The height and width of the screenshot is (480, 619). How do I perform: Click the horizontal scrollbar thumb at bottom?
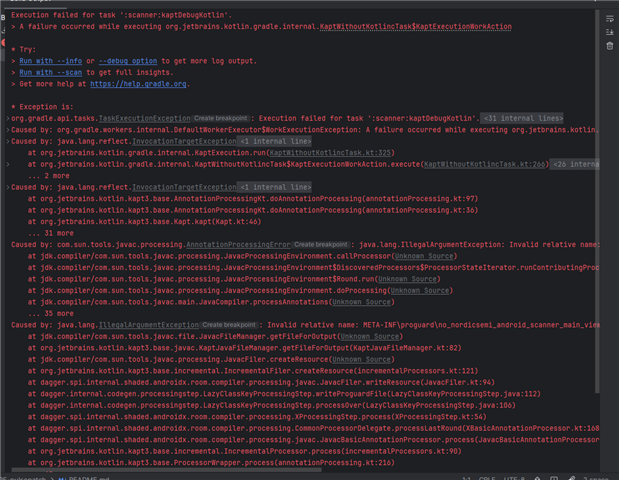(167, 470)
